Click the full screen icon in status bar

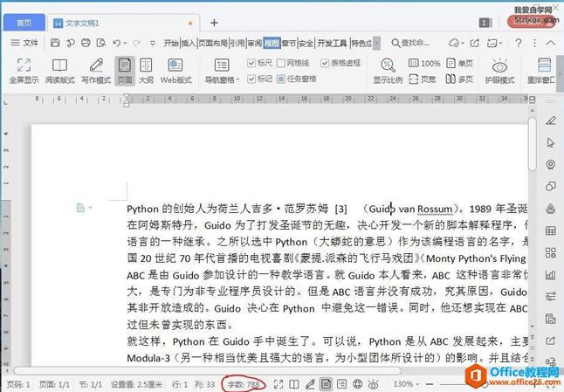[x=278, y=384]
